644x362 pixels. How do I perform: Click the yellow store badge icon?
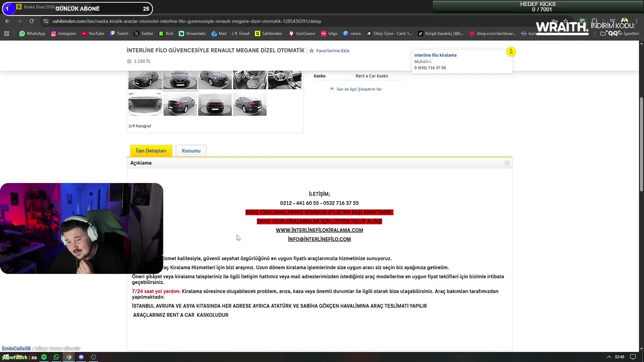pyautogui.click(x=511, y=52)
